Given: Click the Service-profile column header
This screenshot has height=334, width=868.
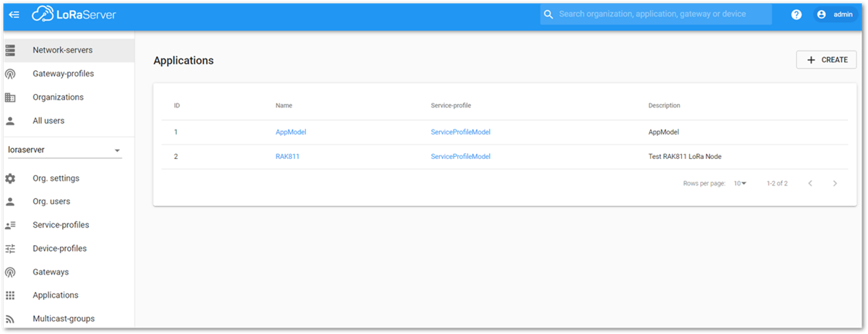Looking at the screenshot, I should (451, 106).
